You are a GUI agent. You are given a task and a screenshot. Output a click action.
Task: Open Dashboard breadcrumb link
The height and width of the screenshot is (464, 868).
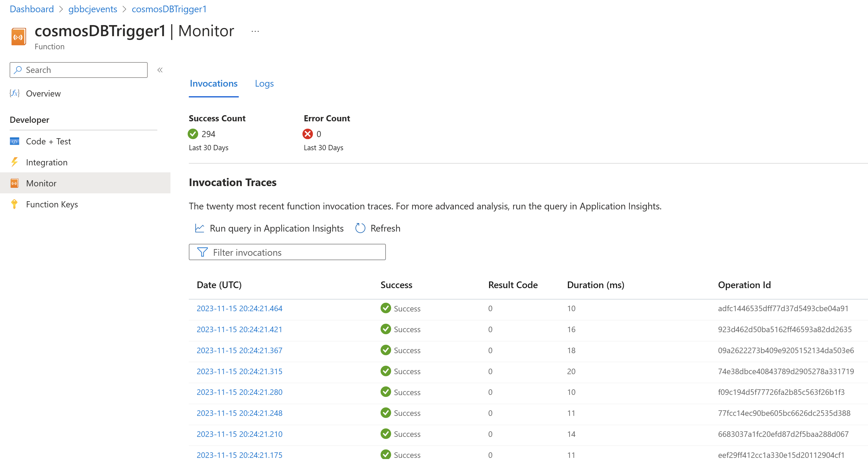(x=32, y=9)
